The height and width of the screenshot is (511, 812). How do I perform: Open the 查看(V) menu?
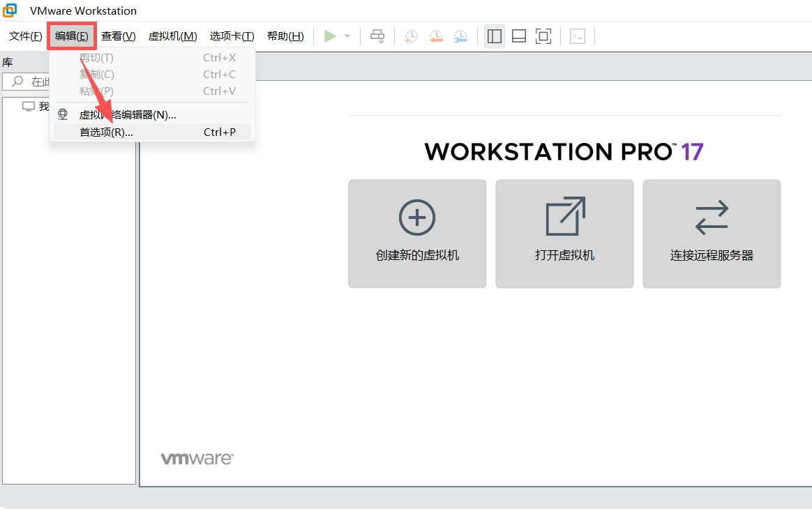[119, 36]
